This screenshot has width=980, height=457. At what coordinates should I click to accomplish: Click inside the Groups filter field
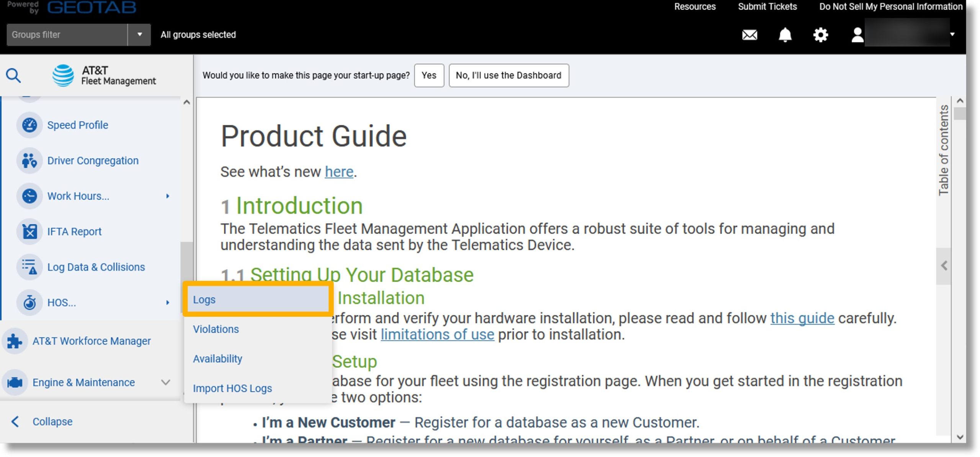click(x=67, y=34)
